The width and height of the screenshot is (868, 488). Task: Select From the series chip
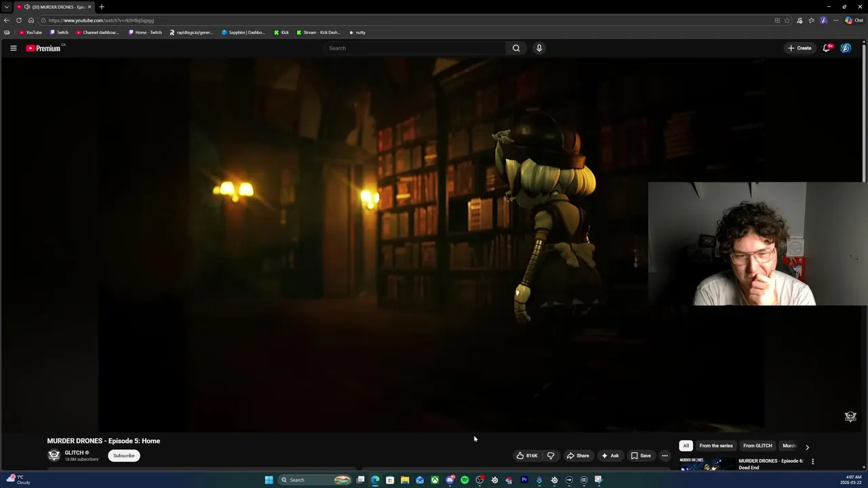(x=716, y=446)
